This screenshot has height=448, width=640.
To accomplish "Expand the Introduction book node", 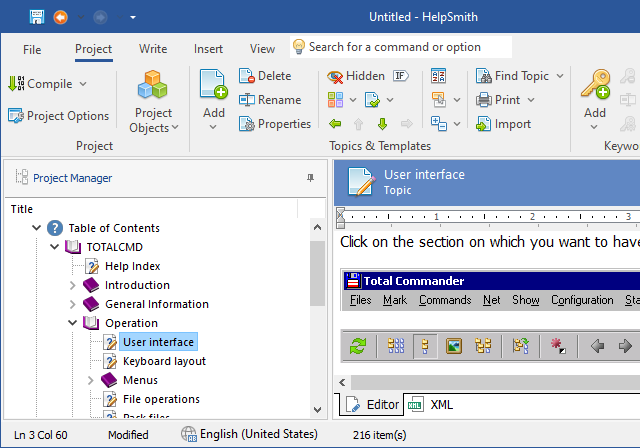I will pos(73,285).
